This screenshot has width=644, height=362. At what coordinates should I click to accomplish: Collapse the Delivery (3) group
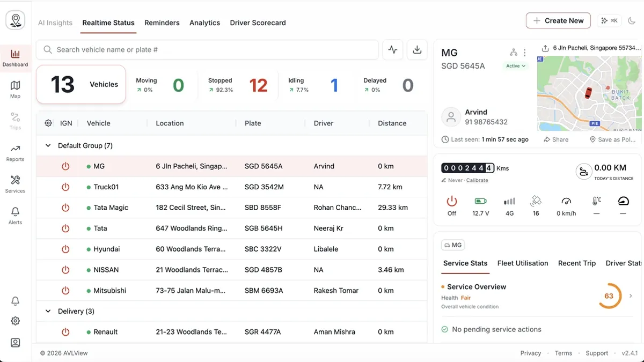(x=48, y=312)
